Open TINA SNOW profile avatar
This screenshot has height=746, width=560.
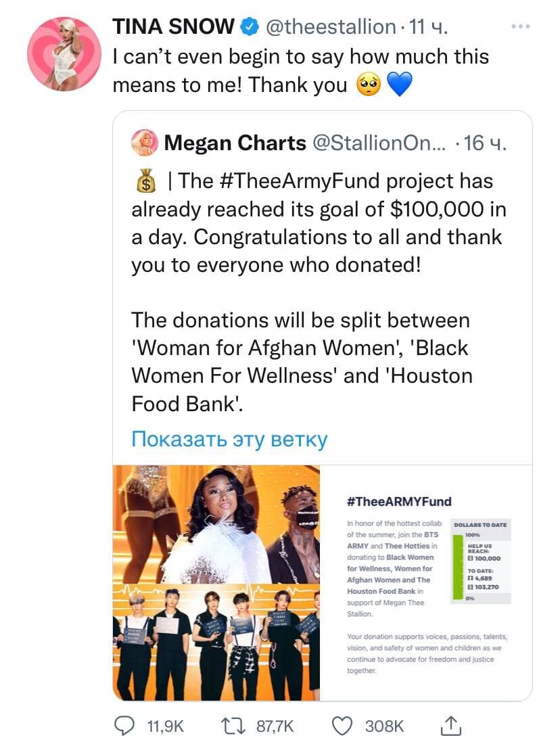pos(64,54)
